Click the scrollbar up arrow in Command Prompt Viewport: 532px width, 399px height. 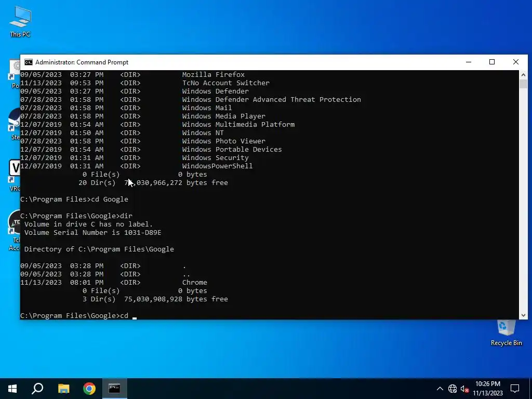coord(523,75)
